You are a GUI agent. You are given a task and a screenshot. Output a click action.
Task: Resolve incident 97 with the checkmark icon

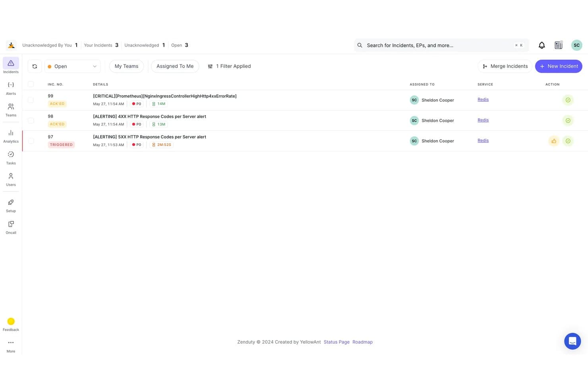pos(568,141)
